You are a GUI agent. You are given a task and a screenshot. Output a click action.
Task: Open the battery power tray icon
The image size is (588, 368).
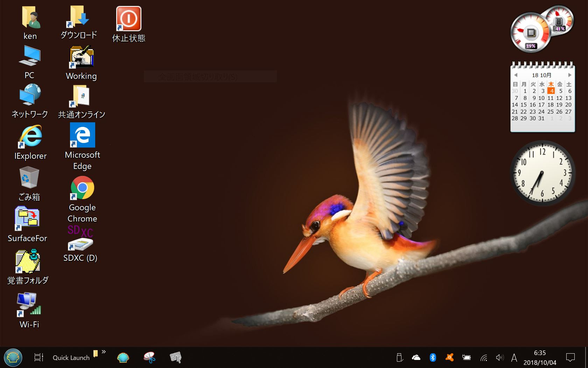(467, 357)
